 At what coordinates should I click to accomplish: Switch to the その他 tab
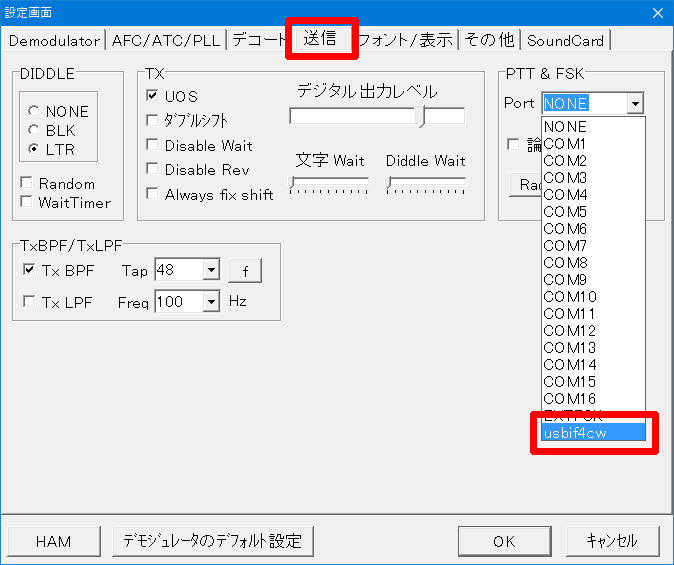[489, 40]
